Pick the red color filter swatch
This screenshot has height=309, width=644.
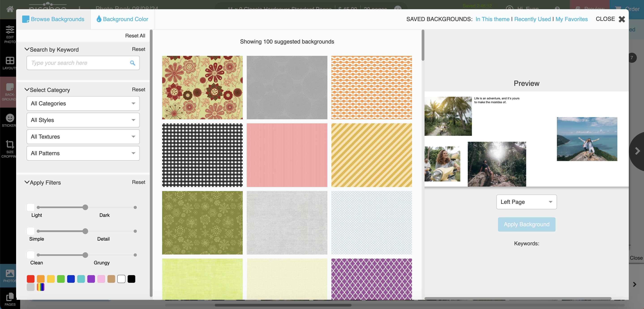(x=30, y=279)
